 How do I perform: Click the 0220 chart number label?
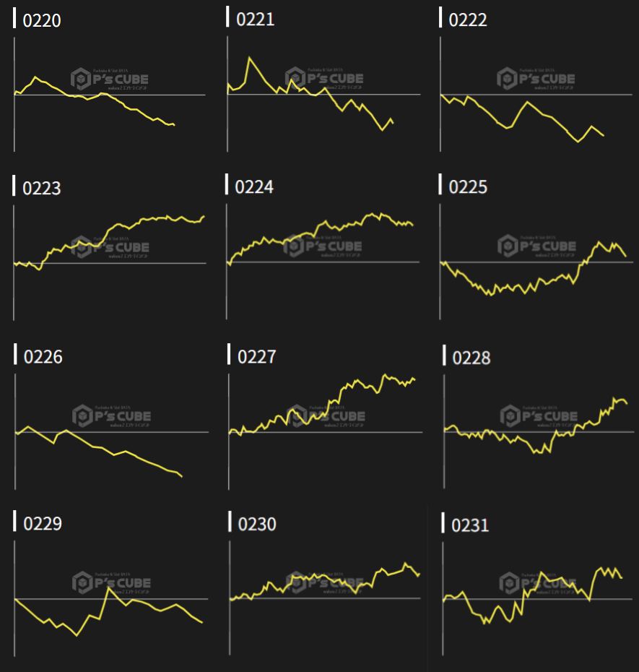click(x=42, y=20)
